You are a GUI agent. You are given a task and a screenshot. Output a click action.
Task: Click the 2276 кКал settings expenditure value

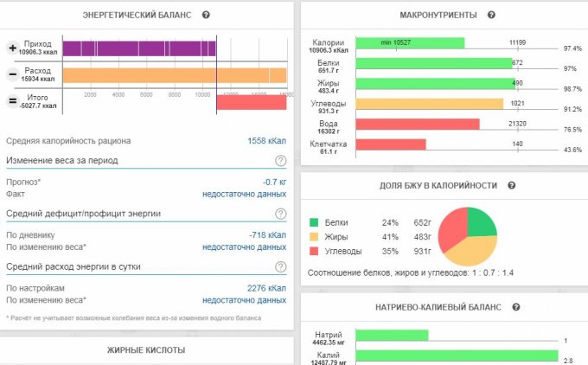268,288
